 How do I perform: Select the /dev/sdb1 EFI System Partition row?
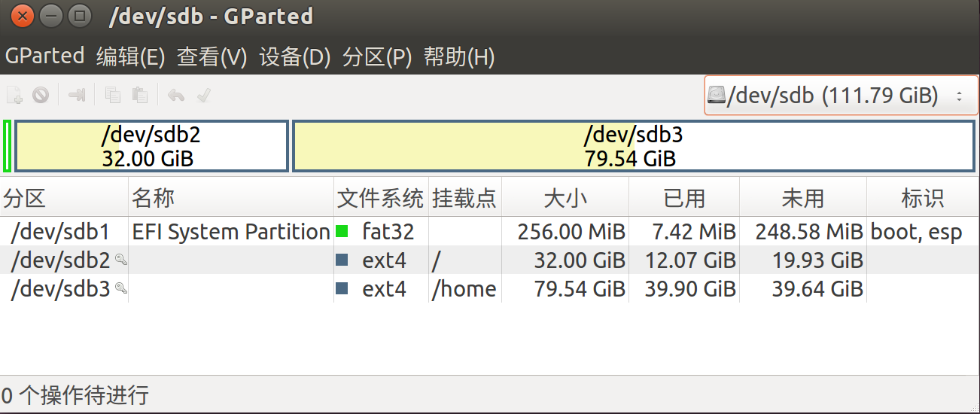click(x=490, y=232)
